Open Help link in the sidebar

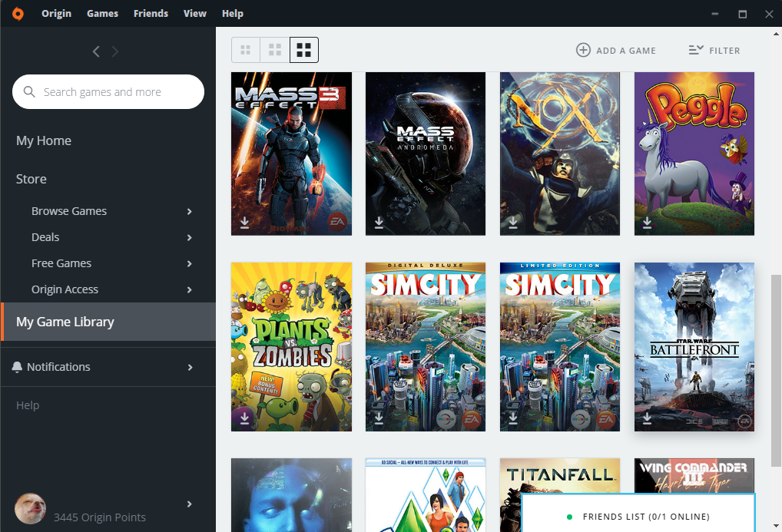tap(28, 405)
